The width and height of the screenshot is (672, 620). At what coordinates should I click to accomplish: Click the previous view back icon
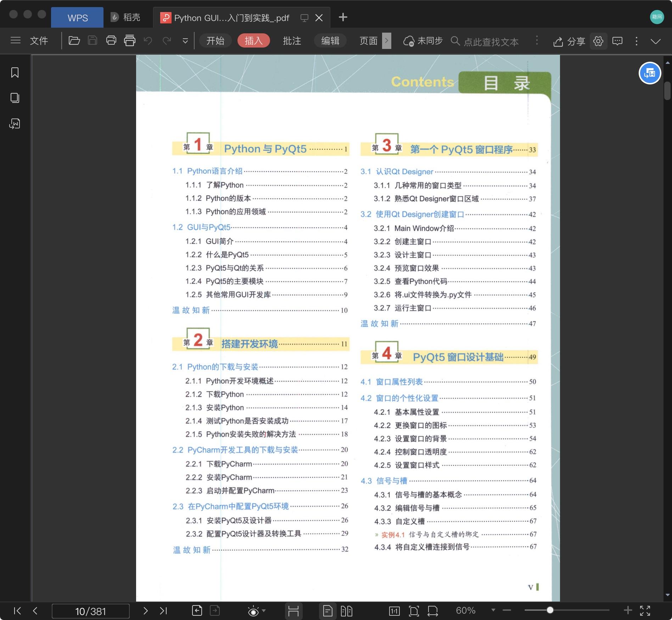197,610
